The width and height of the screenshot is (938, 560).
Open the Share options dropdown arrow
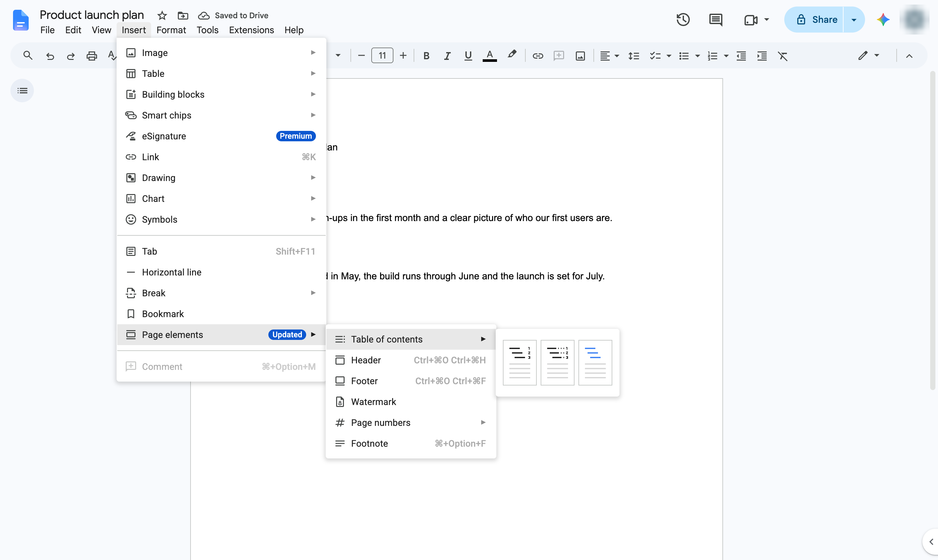tap(854, 20)
